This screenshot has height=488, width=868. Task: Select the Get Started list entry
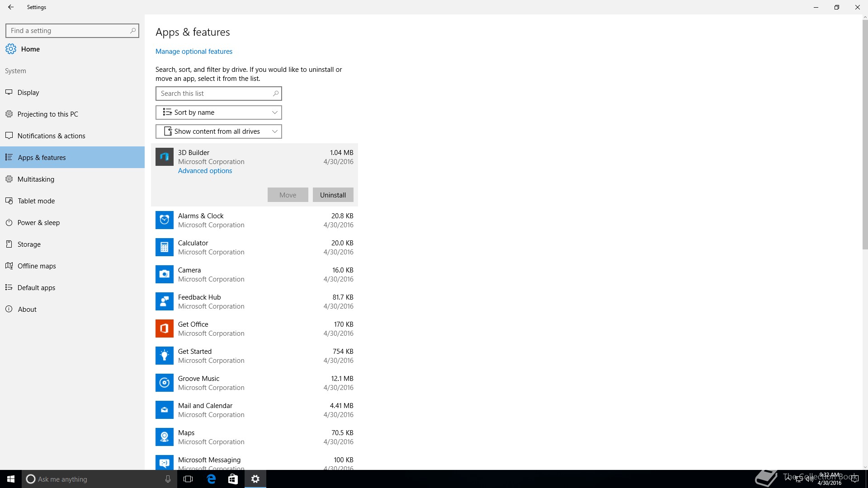(x=255, y=356)
